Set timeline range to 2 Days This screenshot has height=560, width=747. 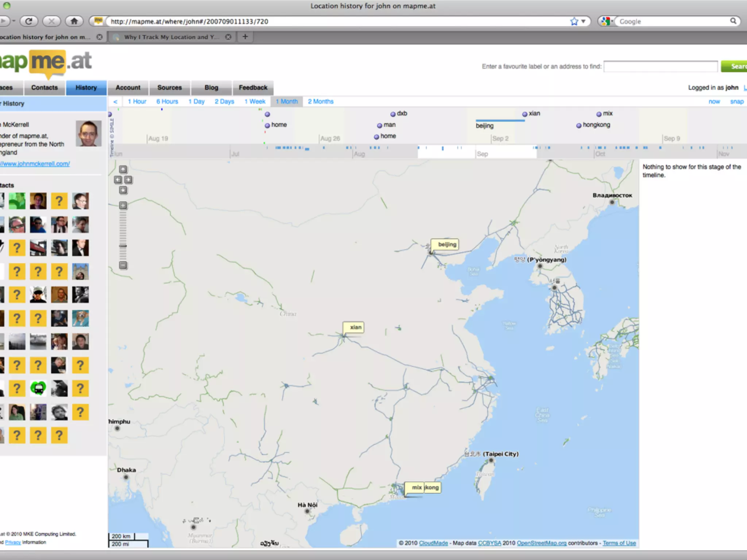click(x=224, y=101)
